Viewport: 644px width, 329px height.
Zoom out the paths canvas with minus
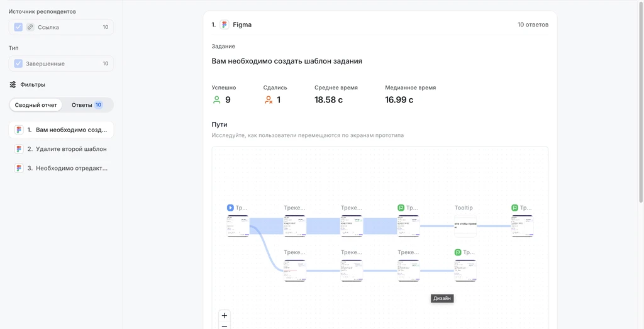click(225, 326)
